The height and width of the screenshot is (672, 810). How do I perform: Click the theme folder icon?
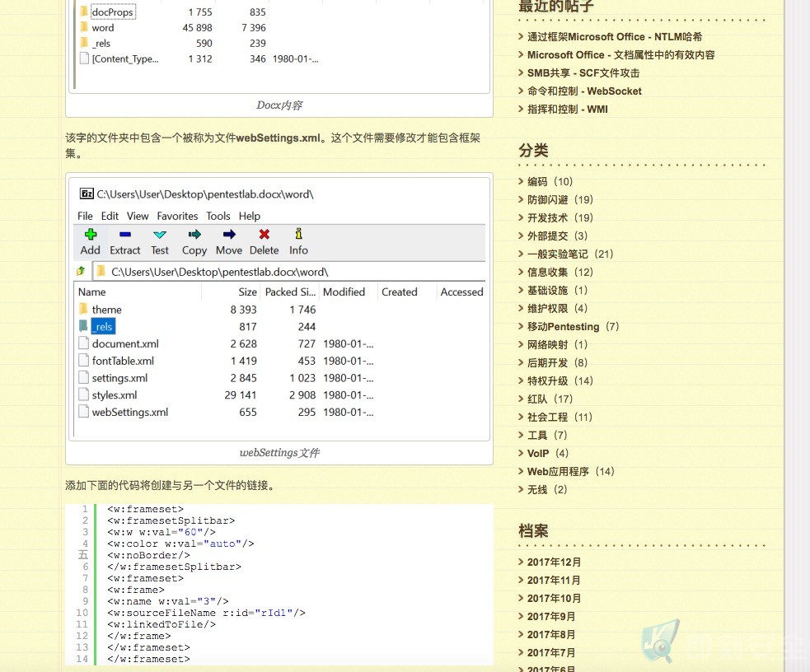coord(83,309)
